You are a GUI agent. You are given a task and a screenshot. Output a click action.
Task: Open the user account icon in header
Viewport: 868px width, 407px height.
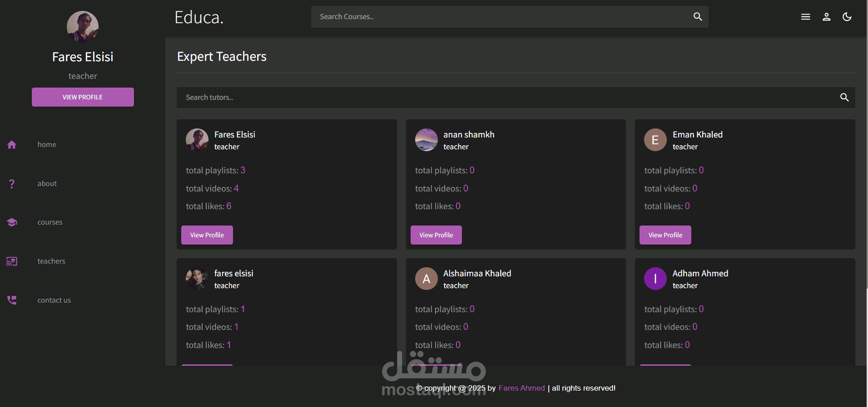coord(827,17)
